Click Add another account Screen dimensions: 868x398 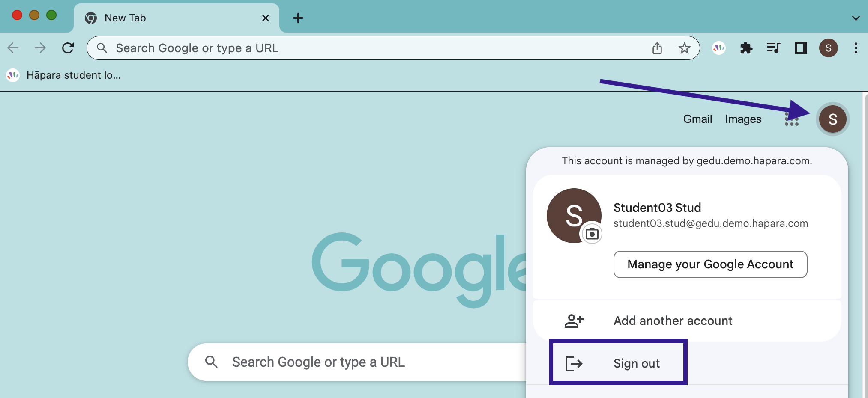click(x=672, y=321)
